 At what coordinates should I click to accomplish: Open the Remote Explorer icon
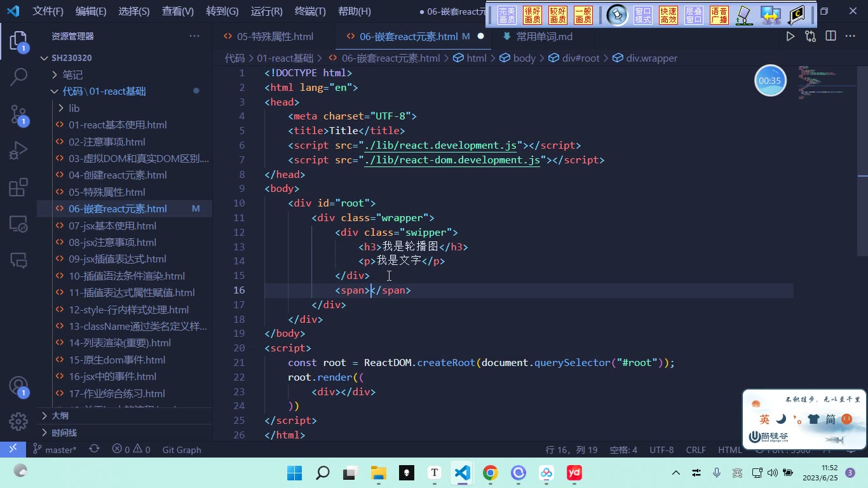coord(18,224)
